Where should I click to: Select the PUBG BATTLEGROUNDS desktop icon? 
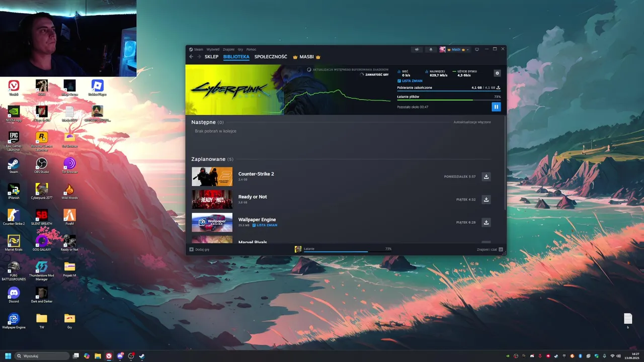pos(14,270)
